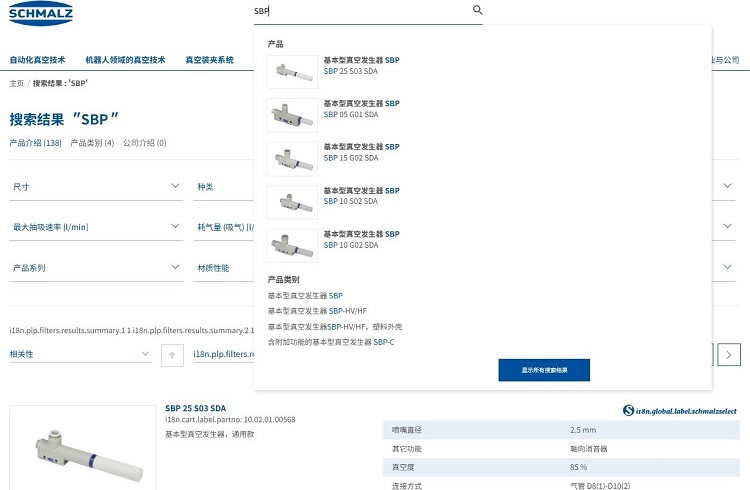Click thumbnail of SBP 15 G02 SDA suggestion
This screenshot has width=750, height=490.
[292, 159]
